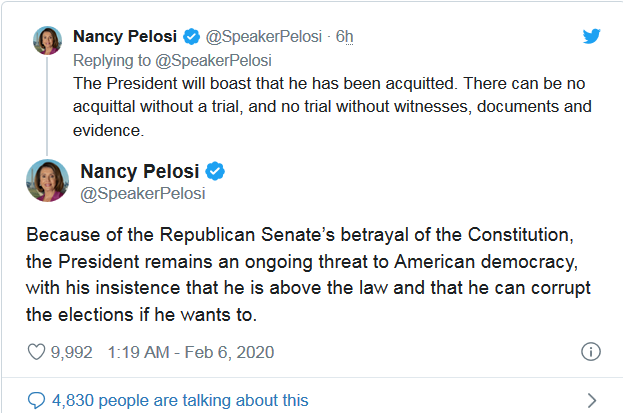Open the large Nancy Pelosi profile picture
This screenshot has height=413, width=623.
click(47, 180)
